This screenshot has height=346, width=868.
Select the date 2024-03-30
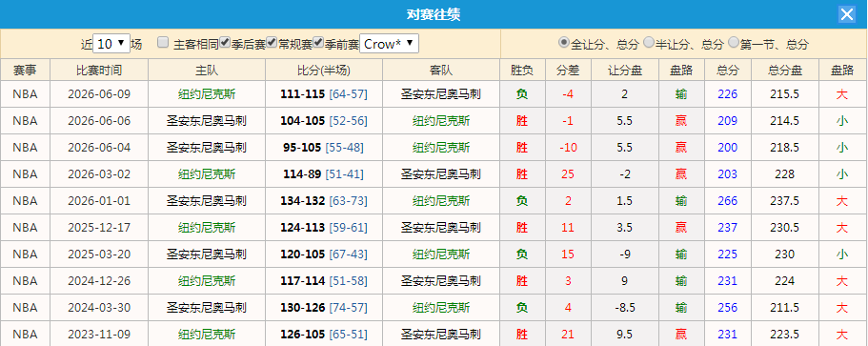click(99, 307)
